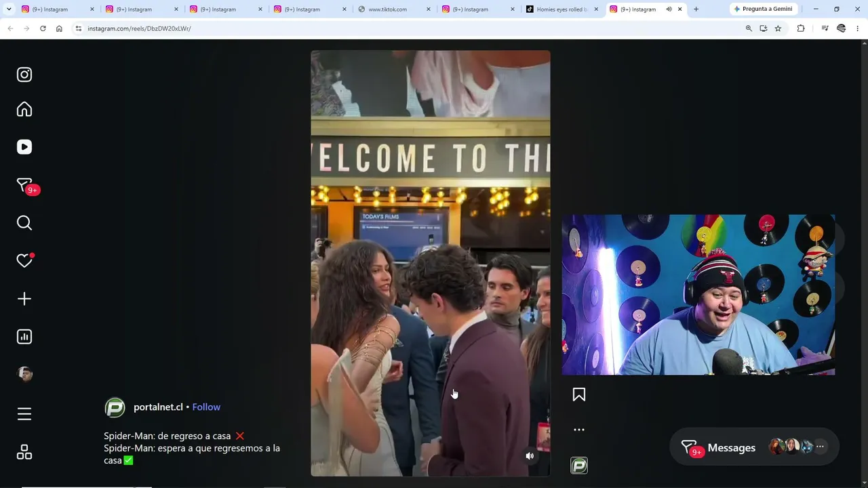Visit the portalnet.cl username link
Image resolution: width=868 pixels, height=488 pixels.
pyautogui.click(x=158, y=407)
